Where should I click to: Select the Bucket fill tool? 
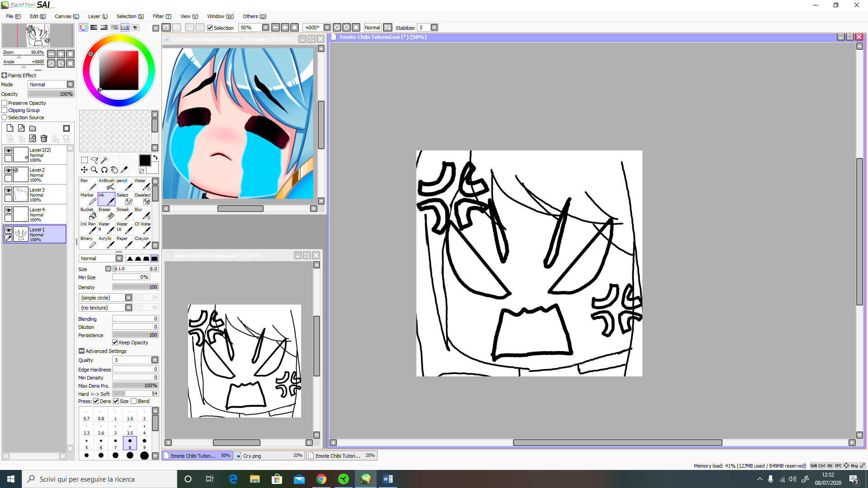[x=88, y=213]
